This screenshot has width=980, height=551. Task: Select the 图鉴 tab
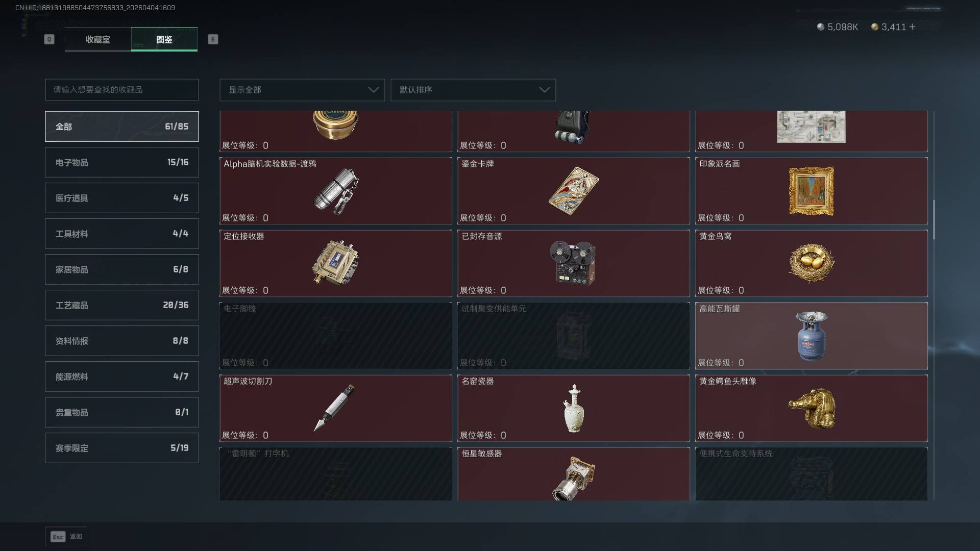(x=164, y=39)
